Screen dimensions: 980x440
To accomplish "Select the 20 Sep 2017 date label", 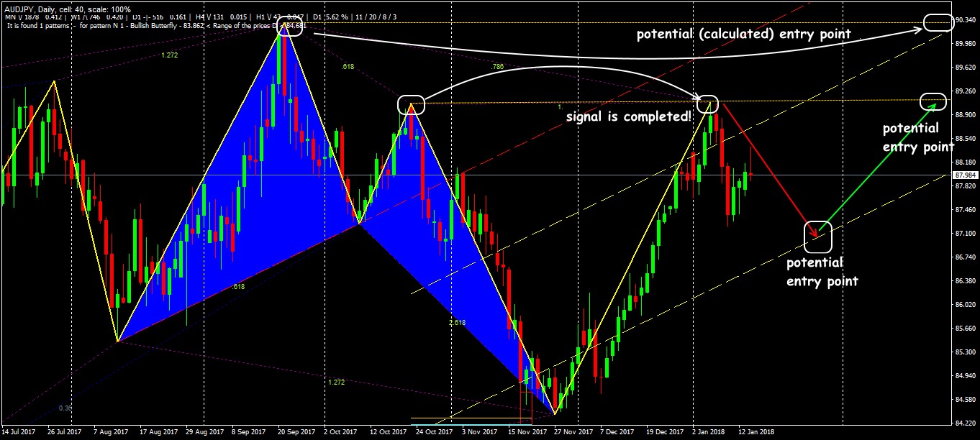I will tap(296, 432).
